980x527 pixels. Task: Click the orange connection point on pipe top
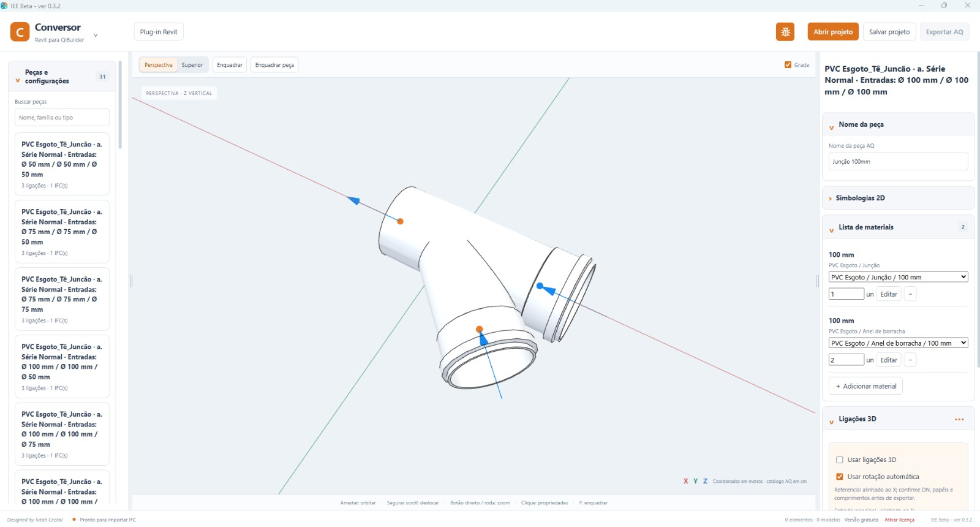(400, 221)
